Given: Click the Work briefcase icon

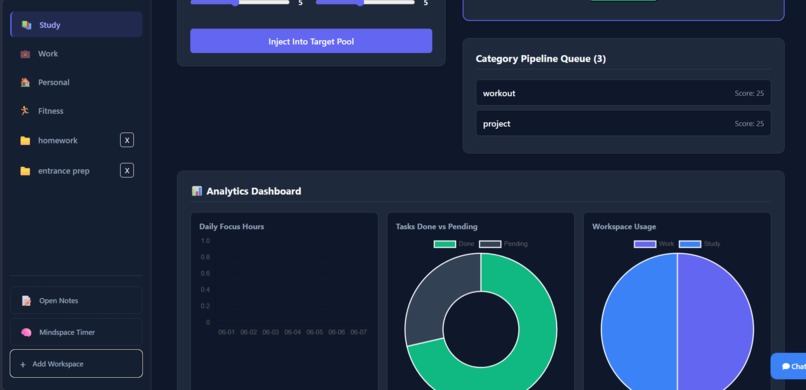Looking at the screenshot, I should pos(25,54).
